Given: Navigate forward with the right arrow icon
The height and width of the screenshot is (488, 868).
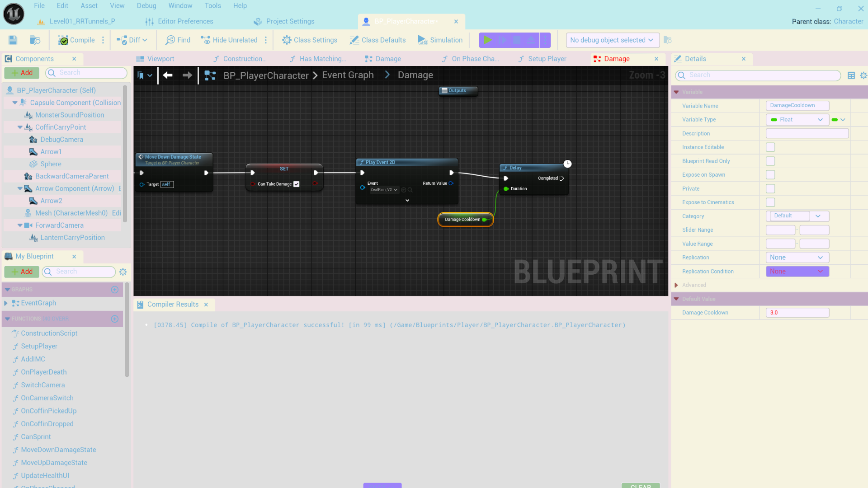Looking at the screenshot, I should (187, 75).
